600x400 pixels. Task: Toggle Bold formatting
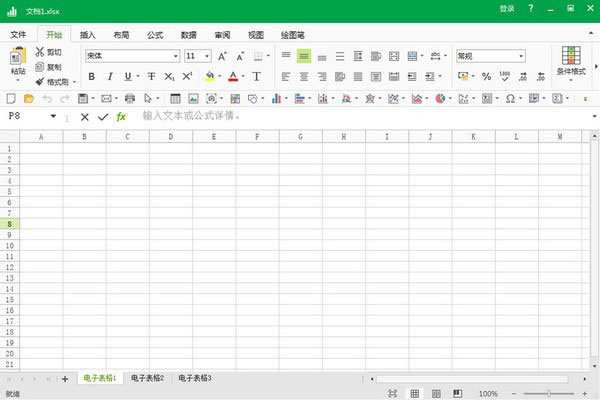[91, 77]
